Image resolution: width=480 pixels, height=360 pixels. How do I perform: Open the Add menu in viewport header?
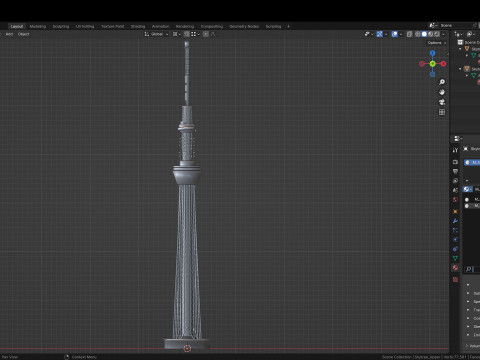(x=9, y=34)
